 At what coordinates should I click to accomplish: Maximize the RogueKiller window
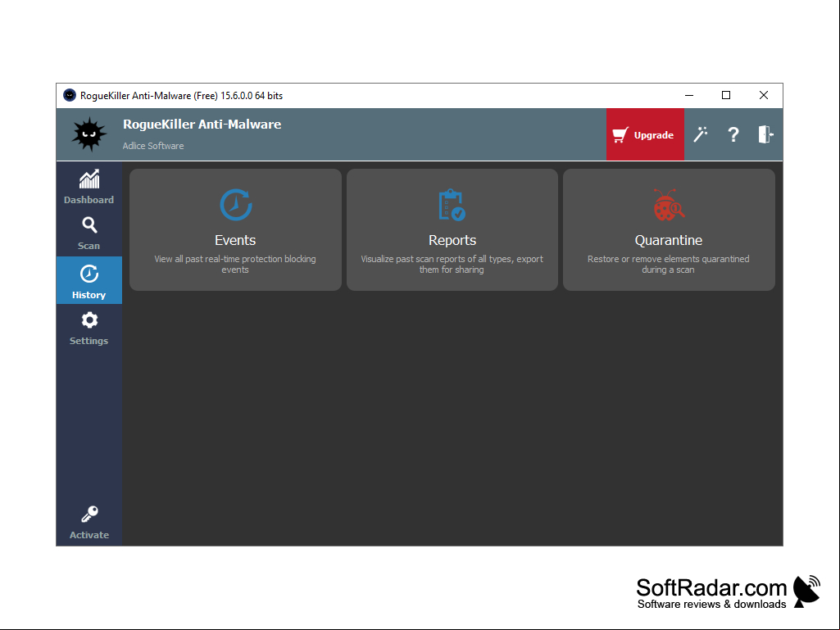point(726,95)
